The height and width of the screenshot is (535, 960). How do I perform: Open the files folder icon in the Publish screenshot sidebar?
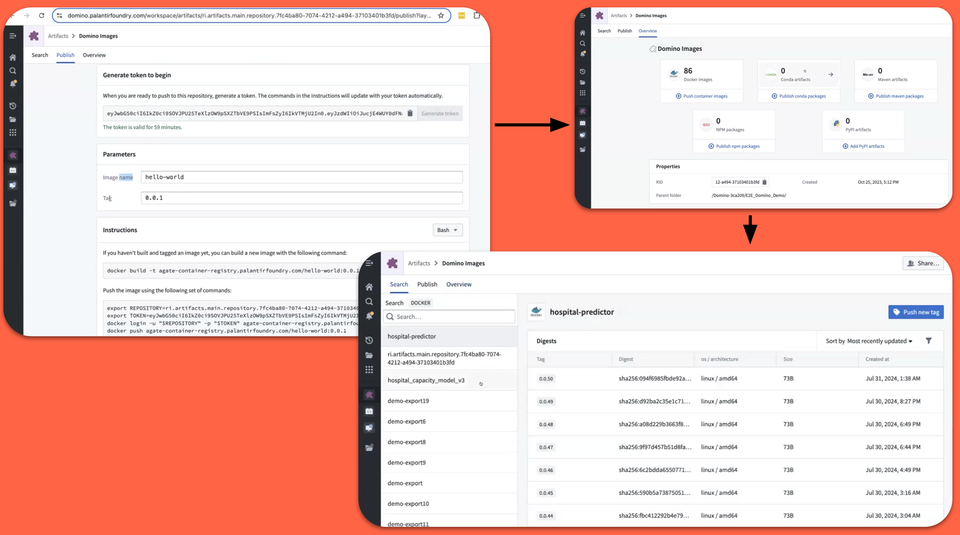13,119
